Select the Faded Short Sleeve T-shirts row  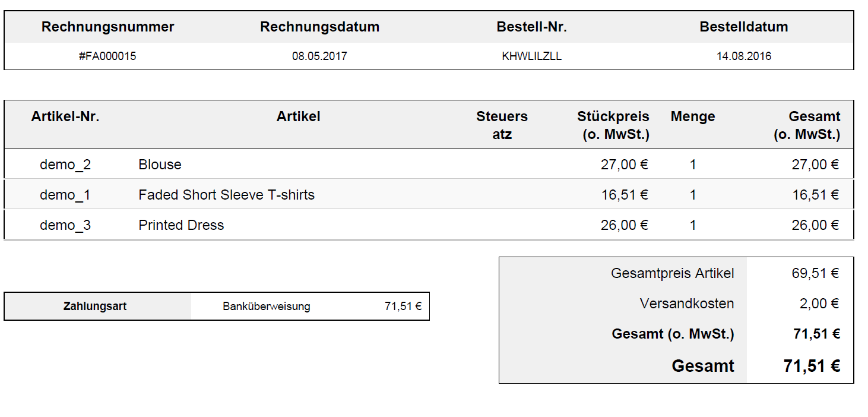point(226,195)
